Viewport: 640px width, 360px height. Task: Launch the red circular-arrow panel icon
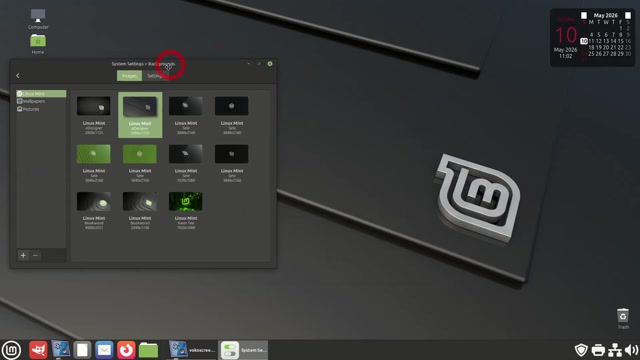coord(126,350)
